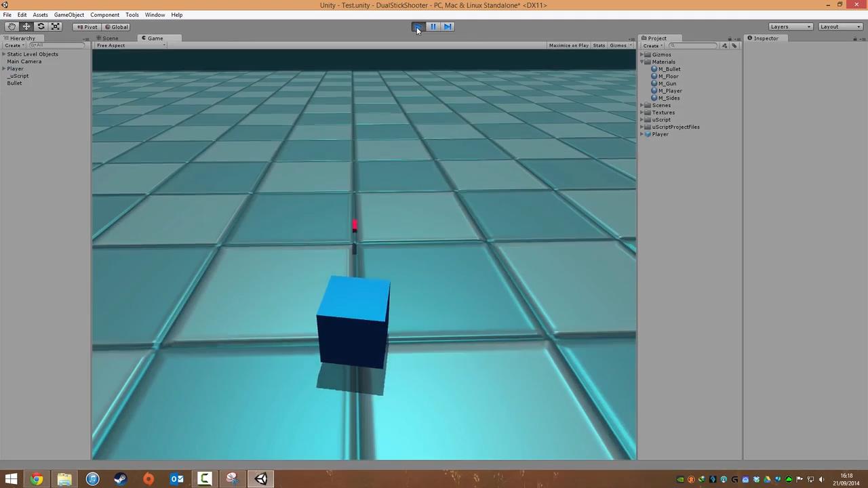Open the Component menu

(104, 15)
